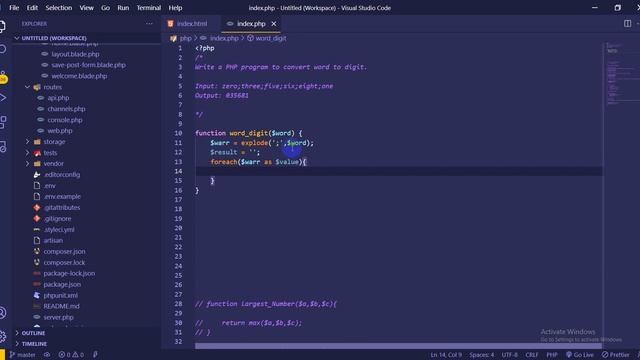Open the File menu
Viewport: 640px width, 360px height.
pyautogui.click(x=14, y=8)
